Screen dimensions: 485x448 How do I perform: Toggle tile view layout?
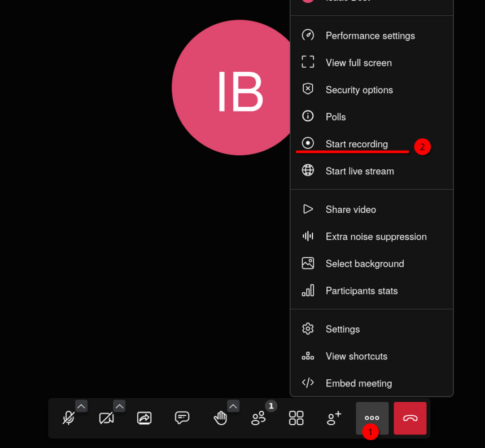pyautogui.click(x=296, y=418)
